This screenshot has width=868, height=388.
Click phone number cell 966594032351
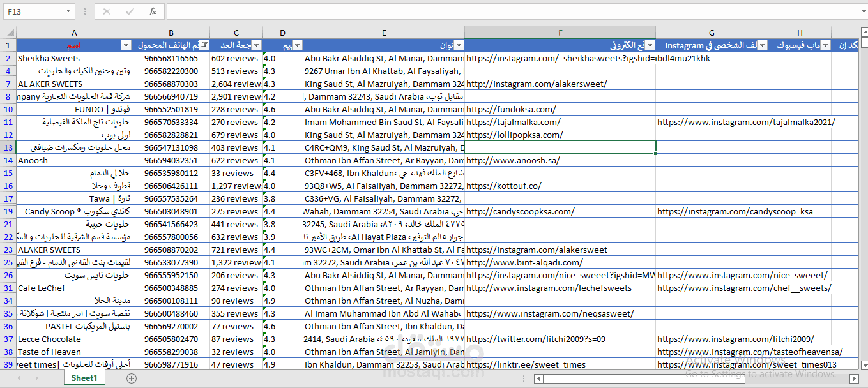(171, 160)
